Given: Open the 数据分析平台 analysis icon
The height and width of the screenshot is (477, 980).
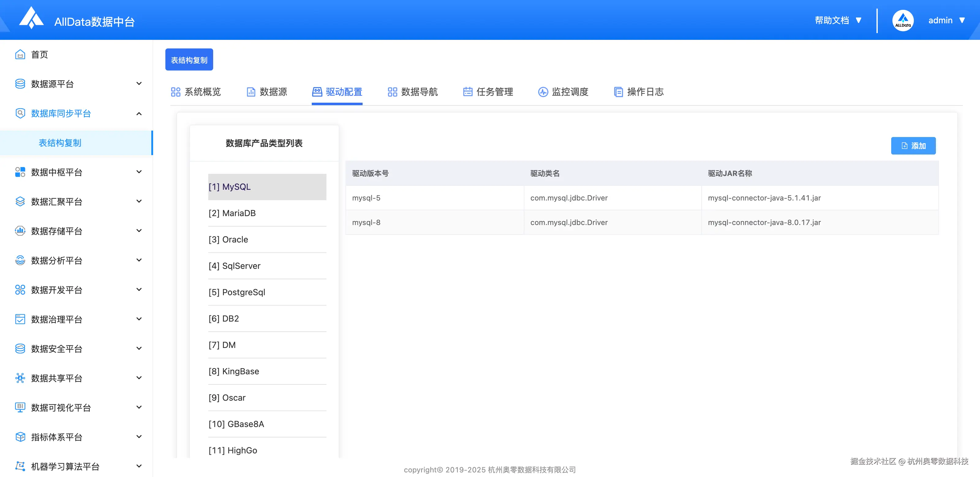Looking at the screenshot, I should (x=20, y=260).
